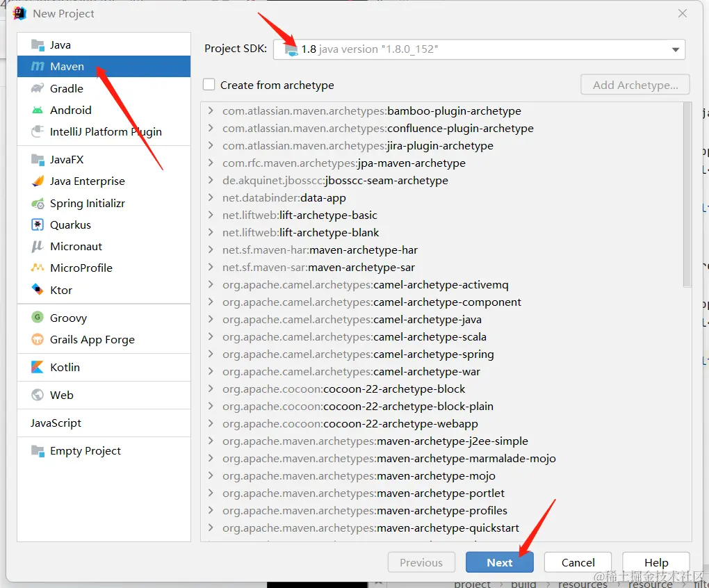Image resolution: width=709 pixels, height=588 pixels.
Task: Click the Ktor icon
Action: [x=38, y=289]
